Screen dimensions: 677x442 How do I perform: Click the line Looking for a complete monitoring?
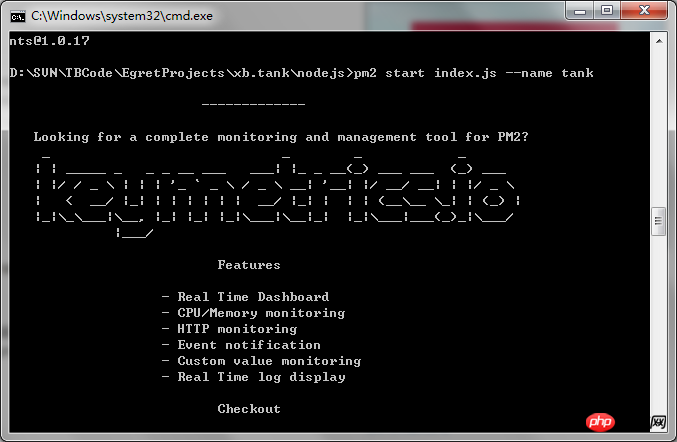coord(165,137)
